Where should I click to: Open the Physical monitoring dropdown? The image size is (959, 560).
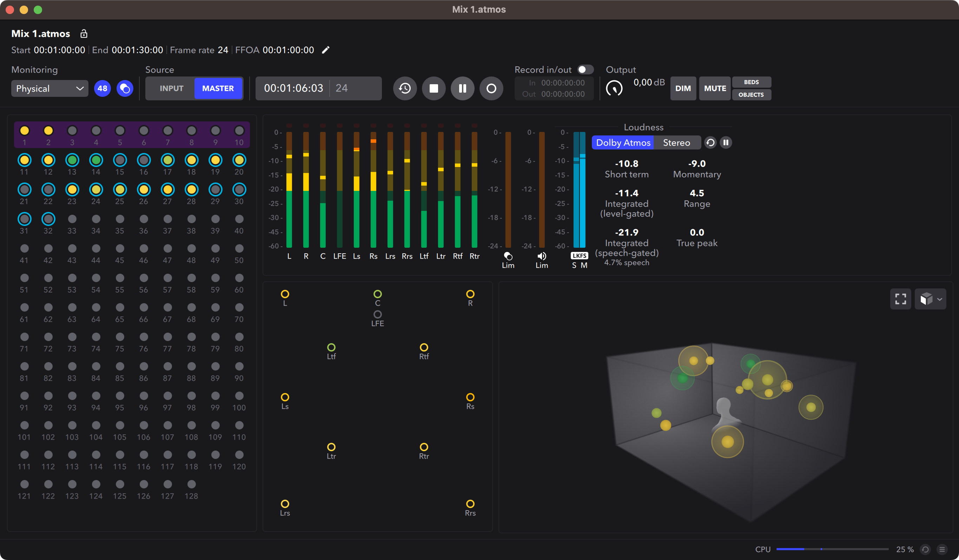coord(49,88)
